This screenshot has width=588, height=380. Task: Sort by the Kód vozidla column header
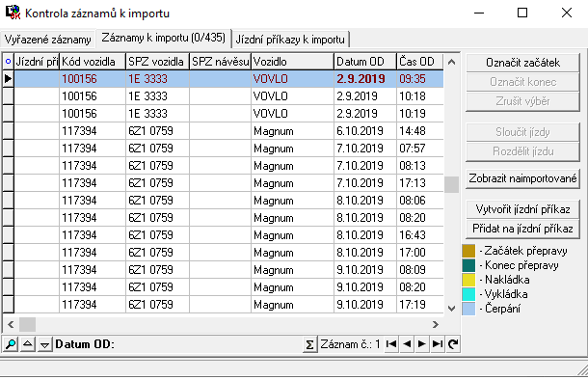click(x=93, y=62)
